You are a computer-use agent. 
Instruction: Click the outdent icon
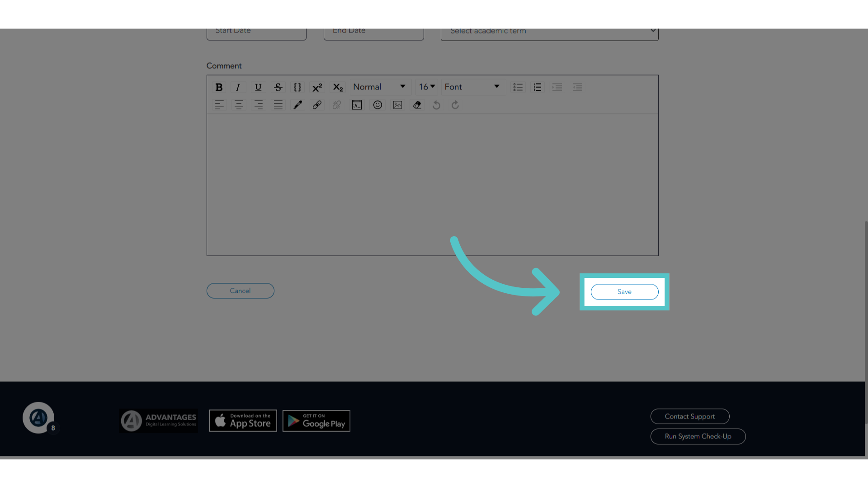[x=578, y=87]
